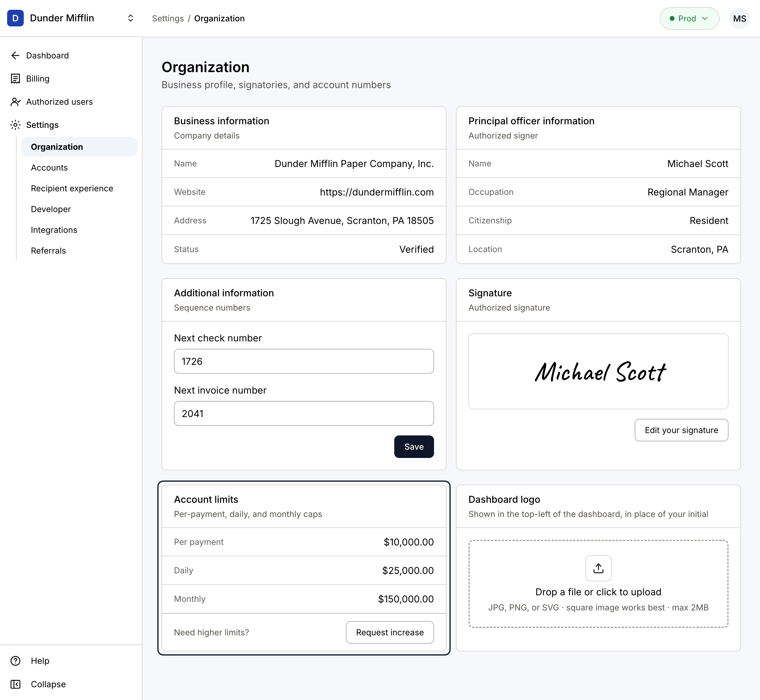Focus the Next check number field
760x700 pixels.
(304, 361)
